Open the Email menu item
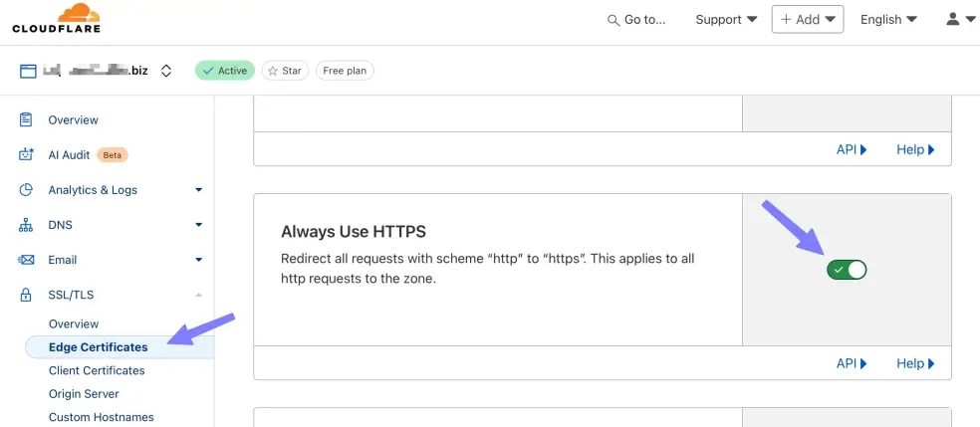Image resolution: width=980 pixels, height=427 pixels. click(63, 260)
